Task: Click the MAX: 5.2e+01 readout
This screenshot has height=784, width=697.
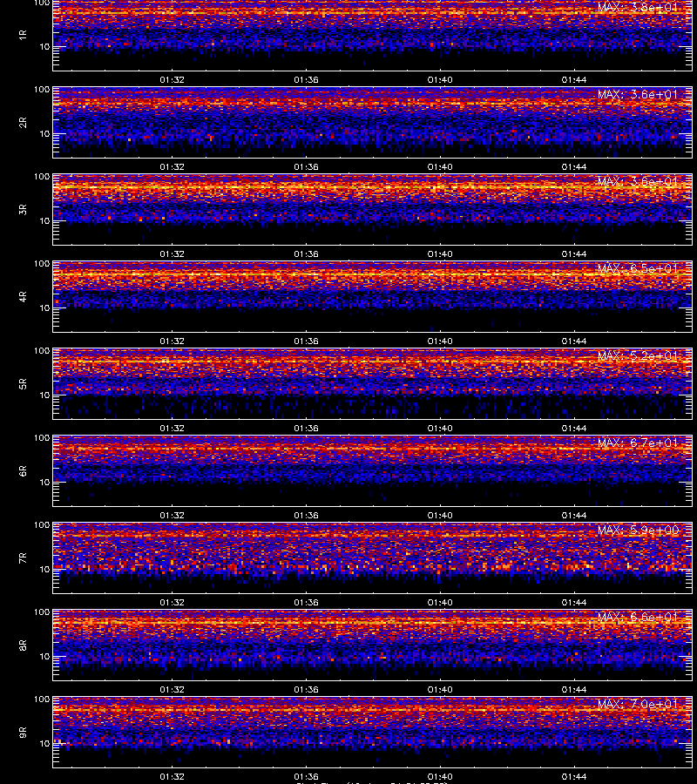Action: tap(638, 355)
